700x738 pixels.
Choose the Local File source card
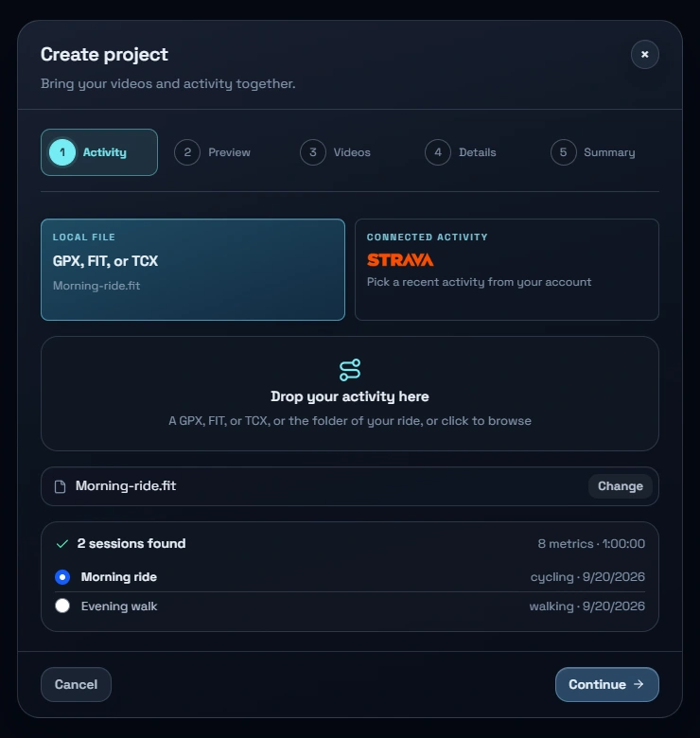click(x=193, y=270)
